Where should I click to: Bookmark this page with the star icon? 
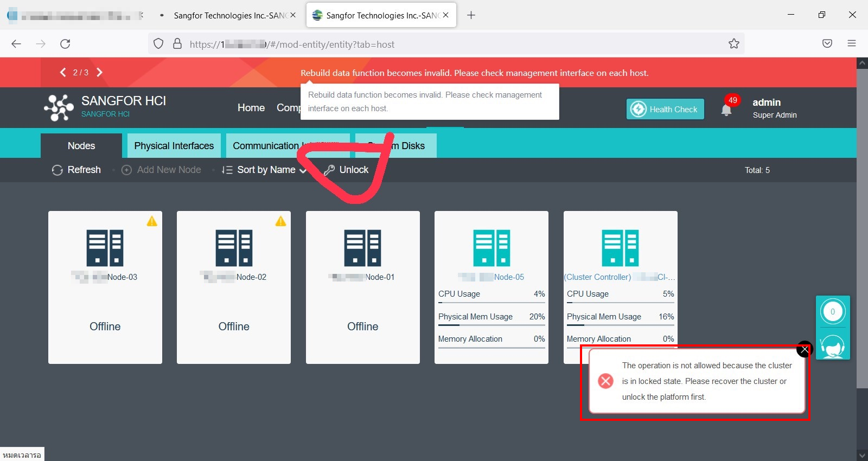734,44
